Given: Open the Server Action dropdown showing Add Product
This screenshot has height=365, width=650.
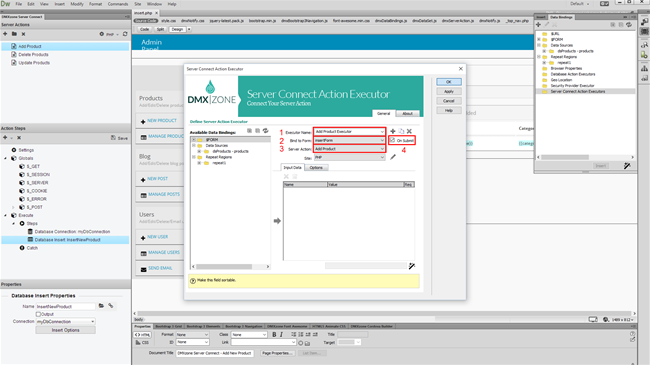Looking at the screenshot, I should click(349, 148).
